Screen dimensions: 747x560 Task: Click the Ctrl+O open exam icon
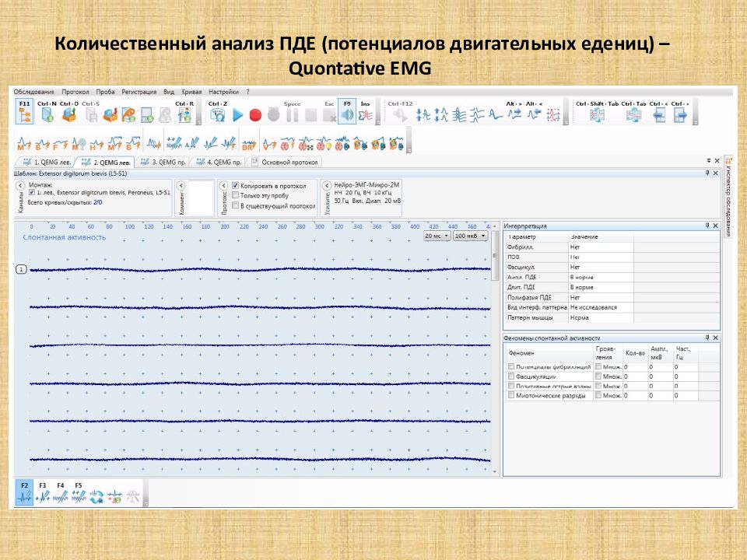pyautogui.click(x=69, y=114)
